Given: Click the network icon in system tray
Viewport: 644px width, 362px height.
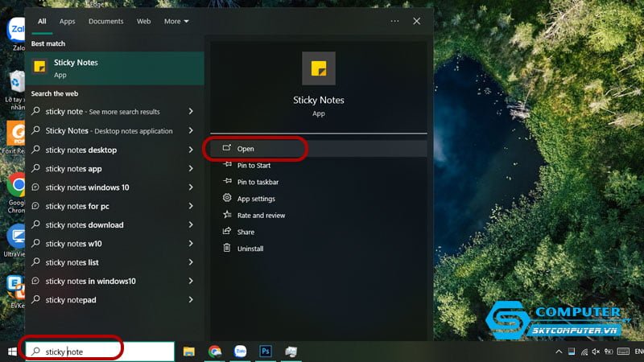Looking at the screenshot, I should 584,352.
